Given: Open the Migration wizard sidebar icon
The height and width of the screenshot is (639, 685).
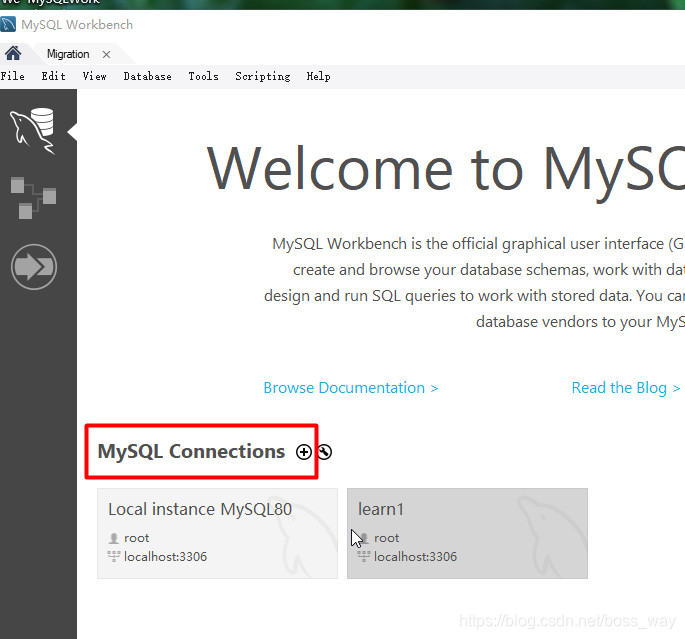Looking at the screenshot, I should click(x=34, y=266).
